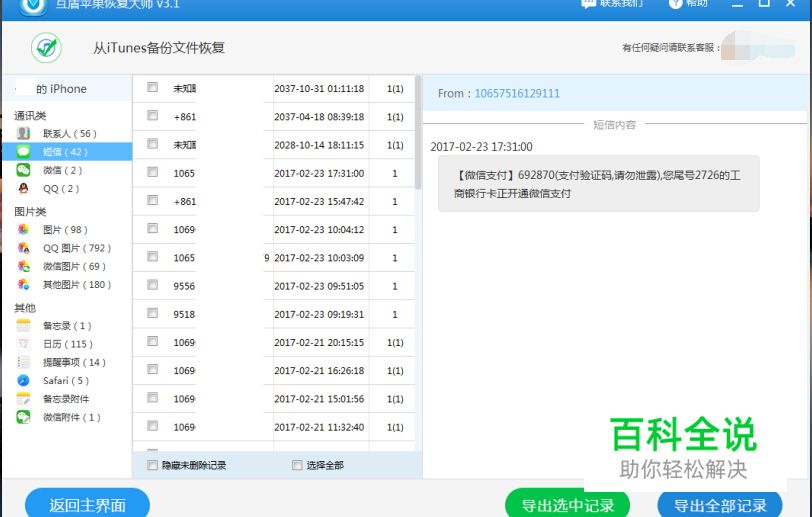Click the 的 iPhone device header

(67, 89)
